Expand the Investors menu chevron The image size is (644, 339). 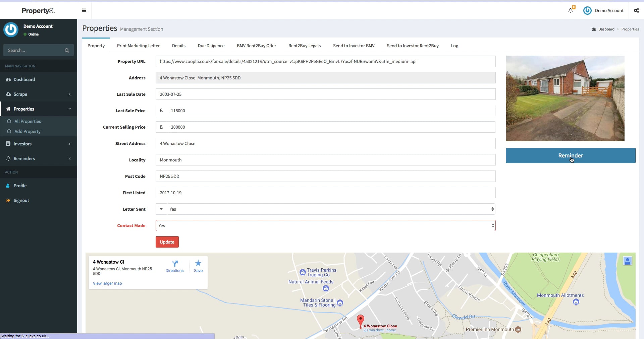coord(70,144)
